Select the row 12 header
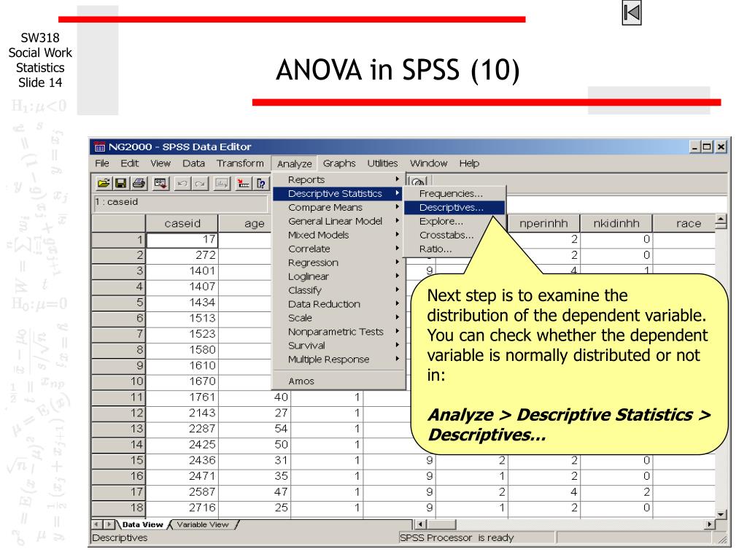Image resolution: width=747 pixels, height=560 pixels. [x=118, y=413]
